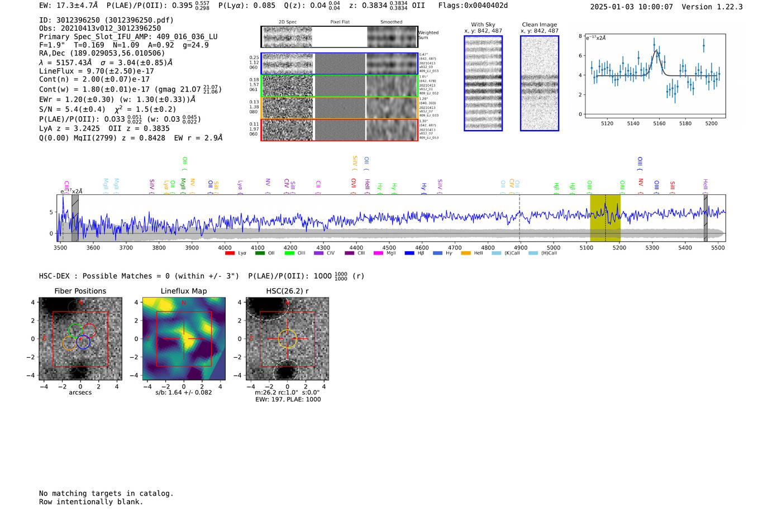Click the 'Row intentionally blank.' text
Image resolution: width=782 pixels, height=532 pixels.
(x=91, y=502)
